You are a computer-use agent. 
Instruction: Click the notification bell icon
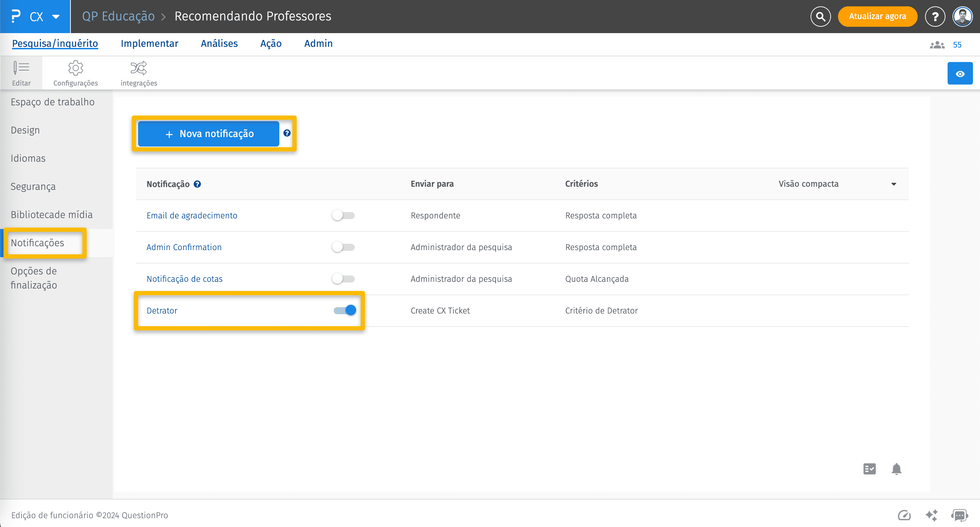(x=896, y=469)
